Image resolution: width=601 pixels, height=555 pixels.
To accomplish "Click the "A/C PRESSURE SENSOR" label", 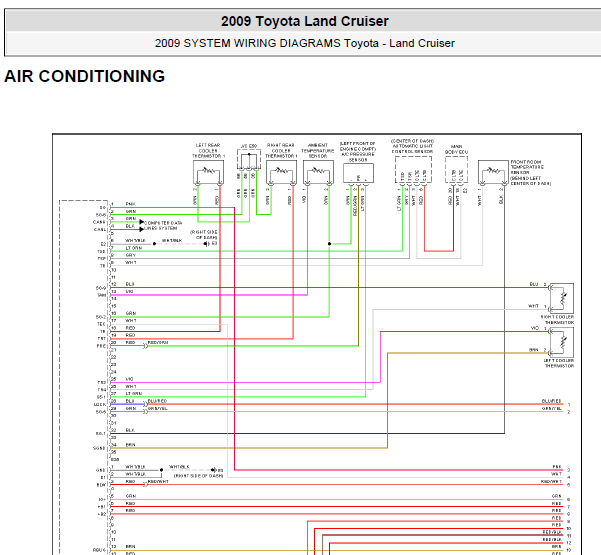I will (x=358, y=157).
